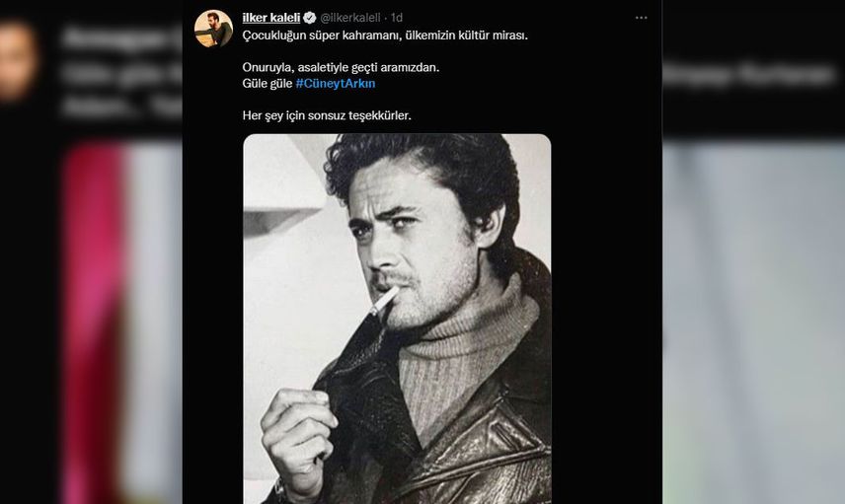This screenshot has height=504, width=845.
Task: Open the tweet's three-dot more options menu
Action: point(641,18)
